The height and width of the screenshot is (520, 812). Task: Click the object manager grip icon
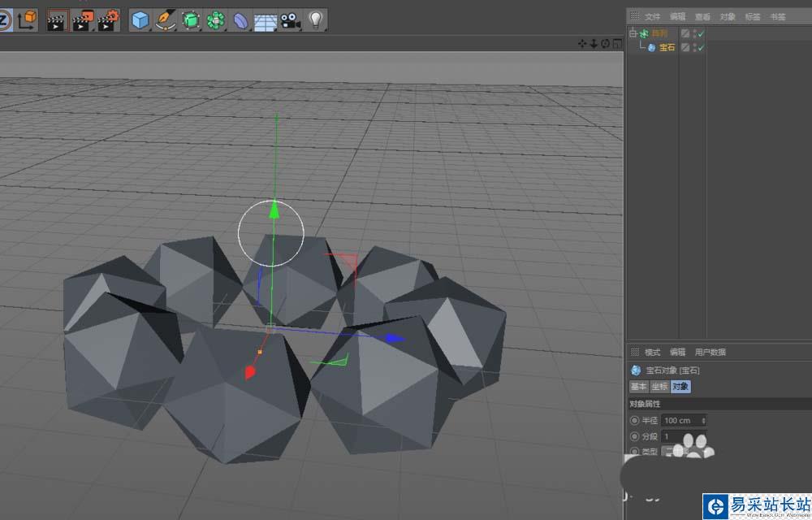[634, 16]
